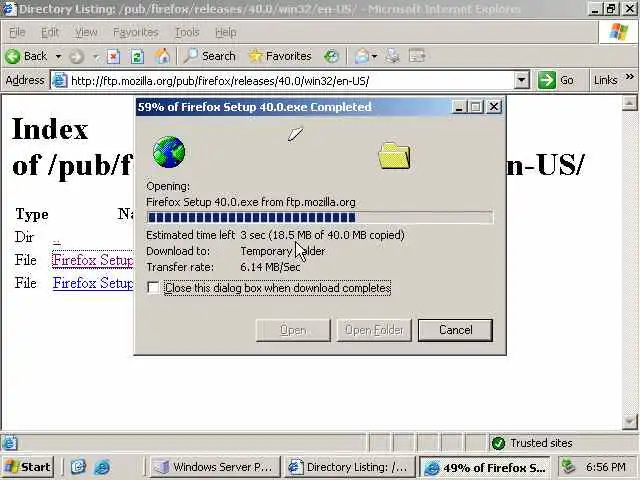640x480 pixels.
Task: Cancel the Firefox Setup download
Action: [x=455, y=330]
